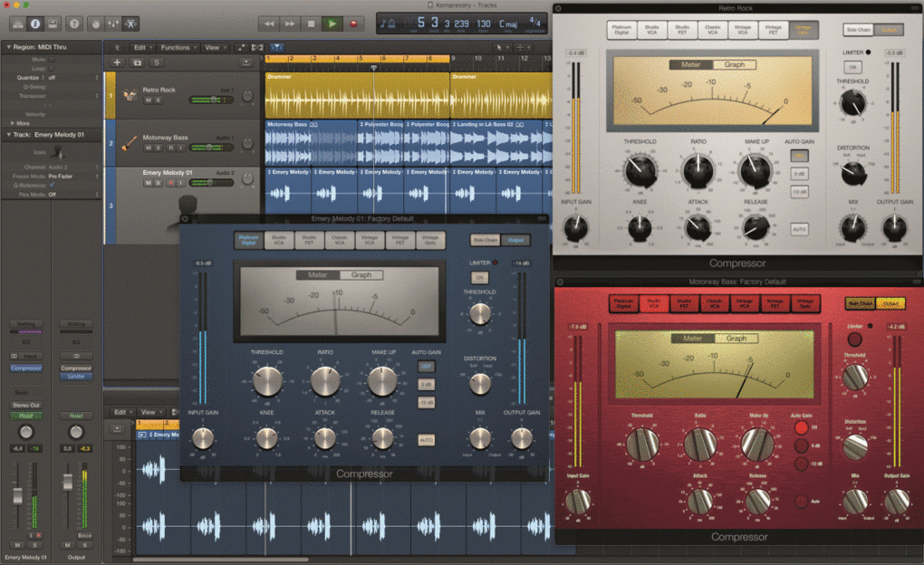Image resolution: width=924 pixels, height=565 pixels.
Task: Click Limiter ON in Retro Rock compressor
Action: coord(852,67)
